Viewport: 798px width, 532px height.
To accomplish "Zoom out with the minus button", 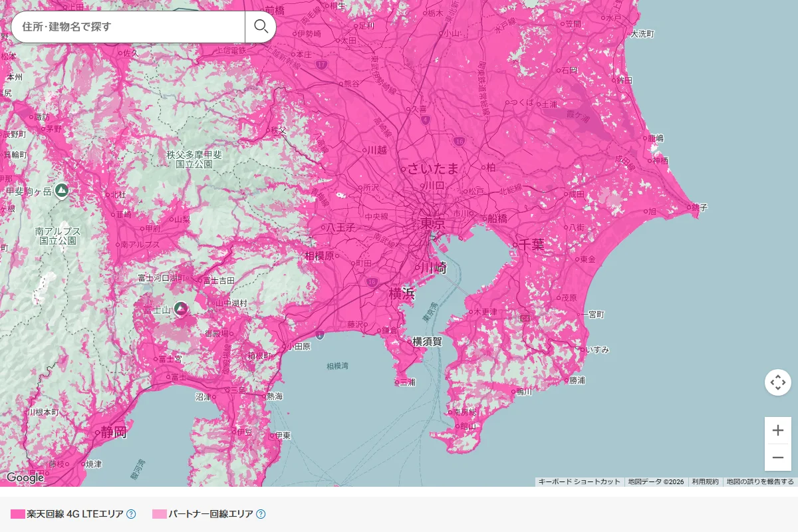I will click(x=778, y=458).
